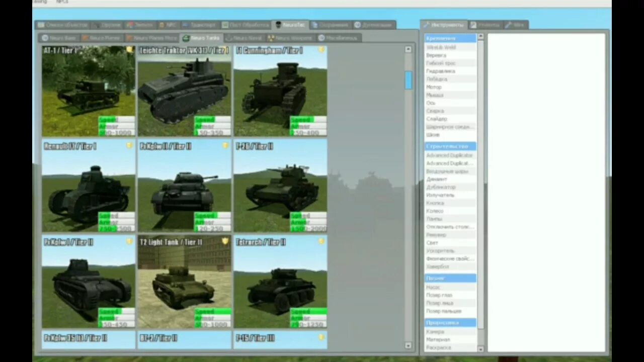Select the Позер глаз tool
Screen dimensions: 644x362
click(x=450, y=295)
